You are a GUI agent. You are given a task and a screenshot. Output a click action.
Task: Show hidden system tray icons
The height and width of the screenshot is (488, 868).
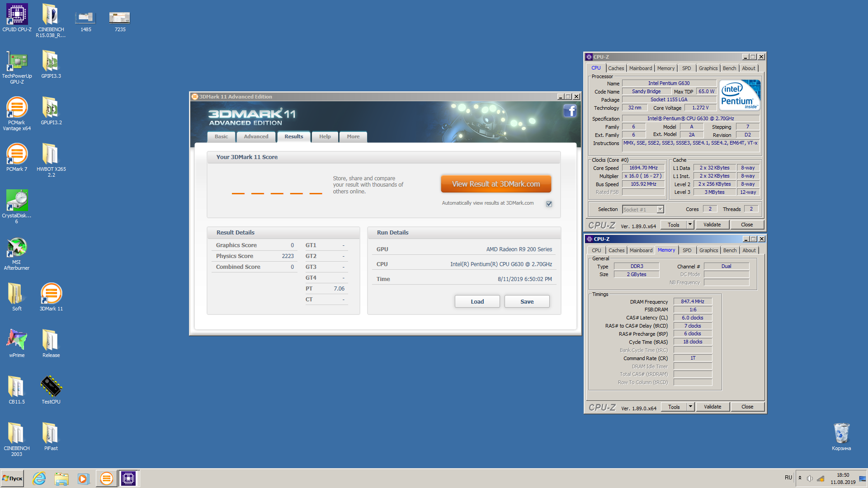[x=800, y=478]
